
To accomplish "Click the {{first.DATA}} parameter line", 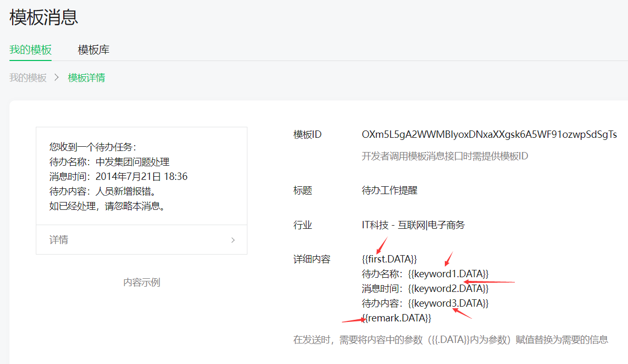I will pyautogui.click(x=390, y=259).
